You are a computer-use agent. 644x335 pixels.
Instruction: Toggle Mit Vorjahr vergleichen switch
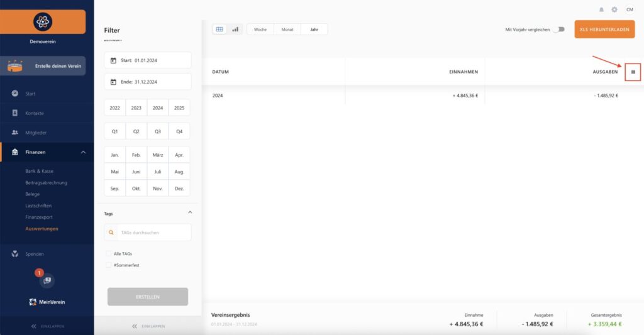(x=559, y=30)
